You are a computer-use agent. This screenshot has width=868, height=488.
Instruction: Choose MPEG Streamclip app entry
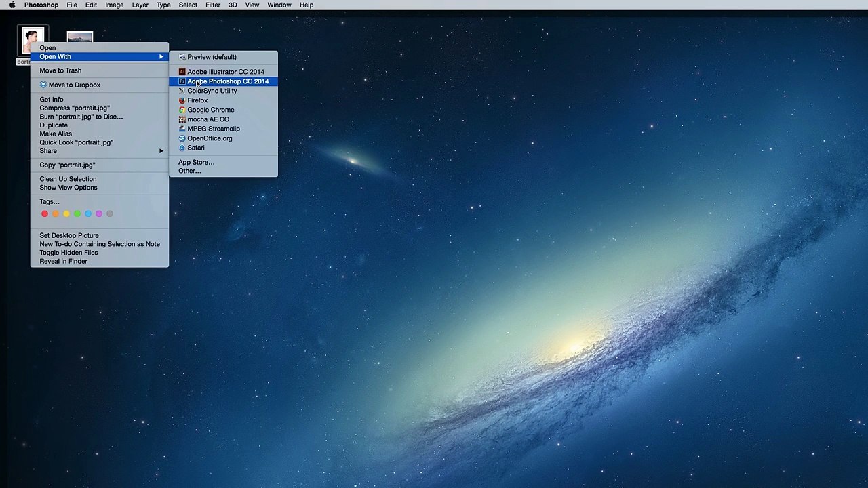tap(213, 129)
